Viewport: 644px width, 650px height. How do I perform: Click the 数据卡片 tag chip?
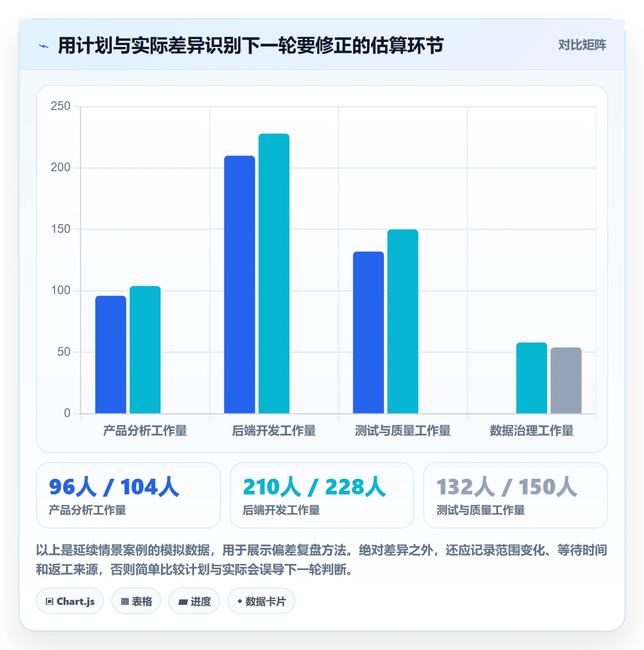coord(261,601)
